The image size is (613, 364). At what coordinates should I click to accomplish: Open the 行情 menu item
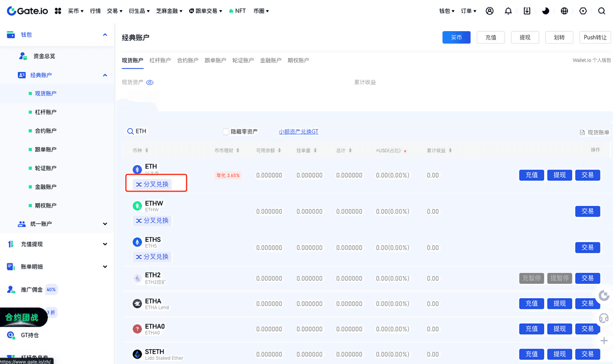(x=95, y=11)
